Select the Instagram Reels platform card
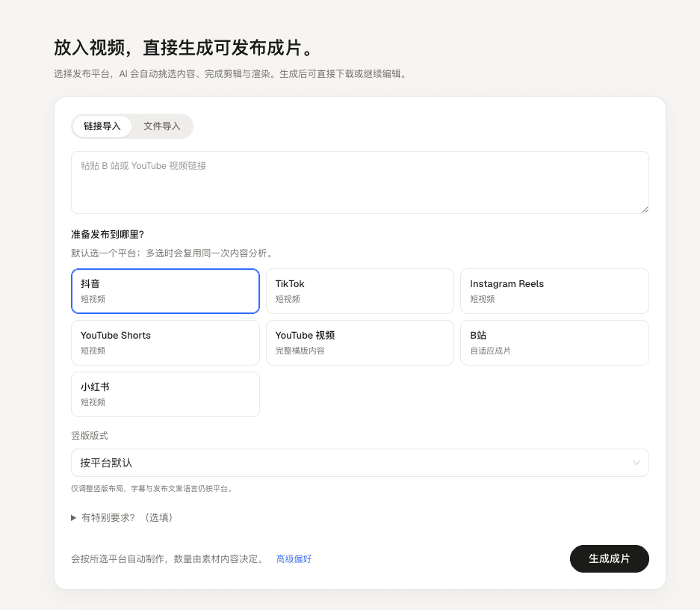Screen dimensions: 700x610 (x=554, y=291)
